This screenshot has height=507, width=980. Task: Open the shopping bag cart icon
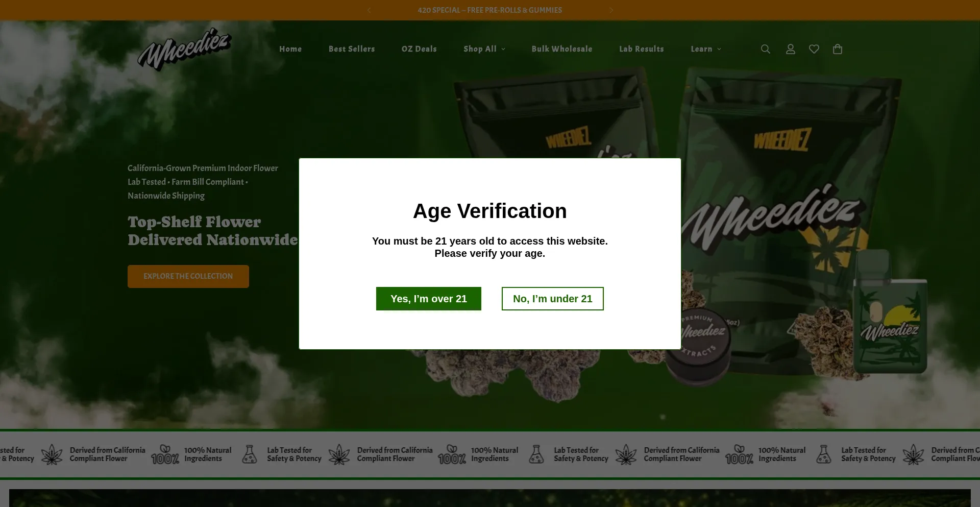coord(838,49)
